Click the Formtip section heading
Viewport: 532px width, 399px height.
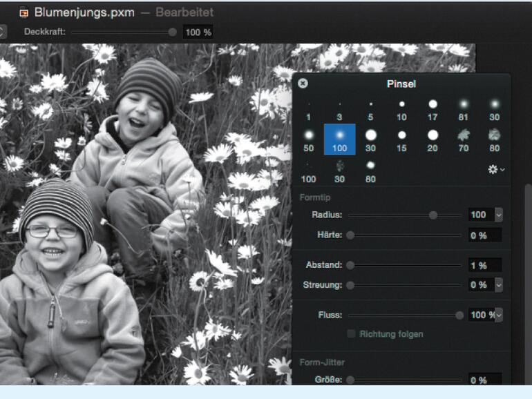click(315, 197)
